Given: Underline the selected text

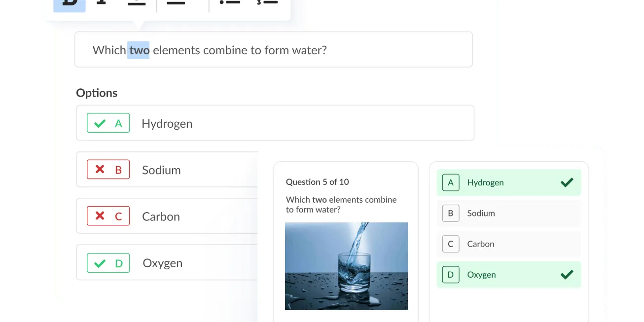Looking at the screenshot, I should coord(137,3).
